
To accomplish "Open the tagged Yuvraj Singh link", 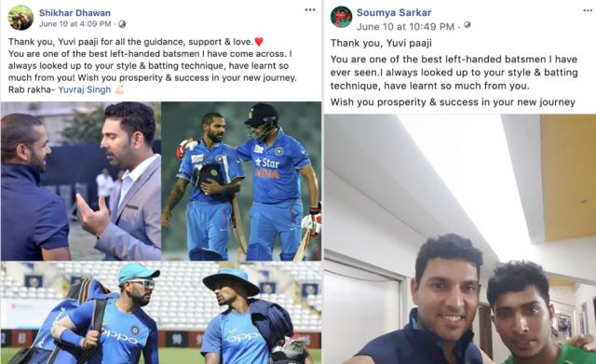I will [x=85, y=89].
